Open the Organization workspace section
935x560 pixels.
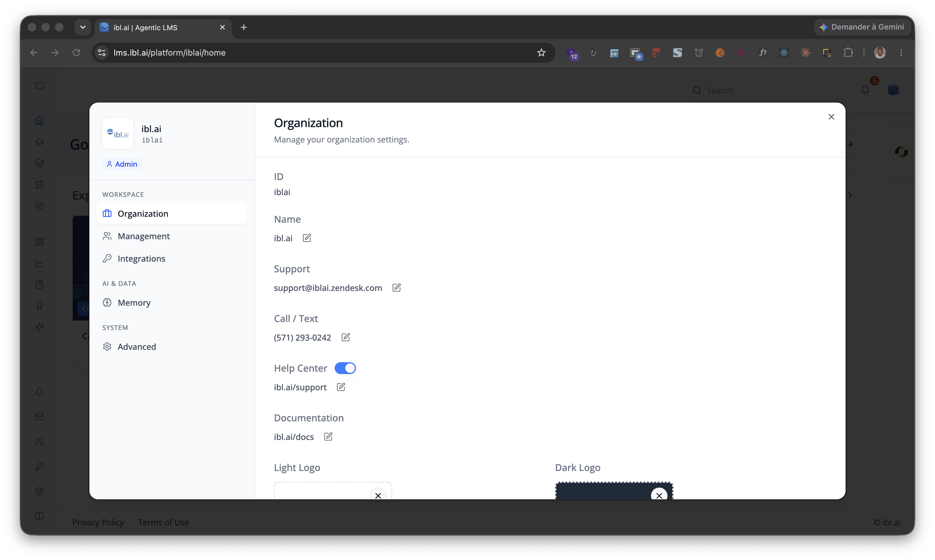(x=172, y=213)
